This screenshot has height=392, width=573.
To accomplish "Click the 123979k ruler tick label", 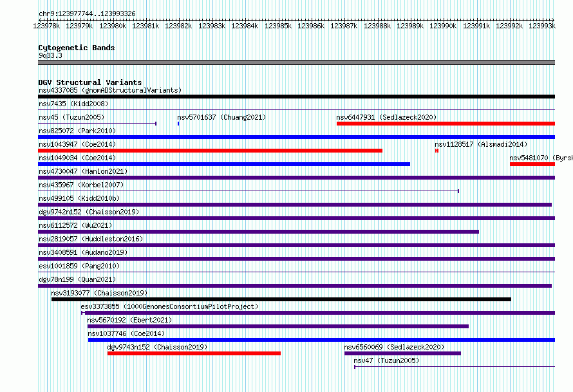I will pos(79,26).
